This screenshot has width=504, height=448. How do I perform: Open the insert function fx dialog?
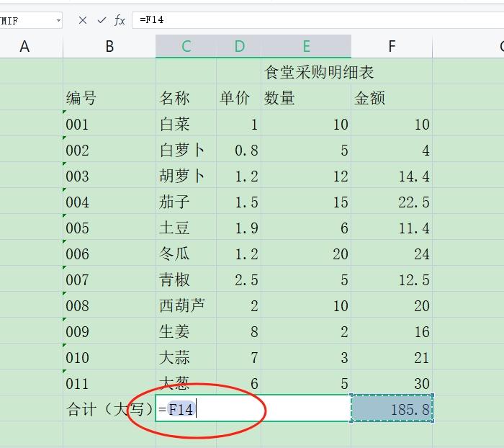tap(120, 20)
